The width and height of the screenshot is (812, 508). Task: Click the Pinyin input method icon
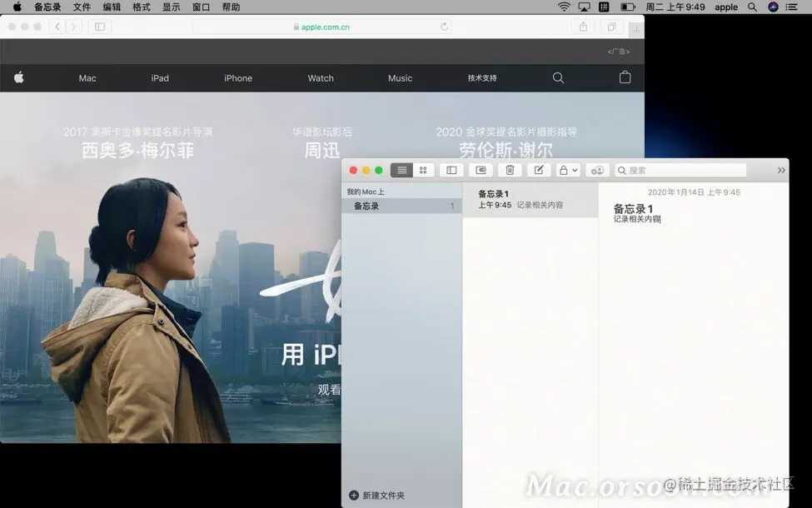tap(604, 7)
